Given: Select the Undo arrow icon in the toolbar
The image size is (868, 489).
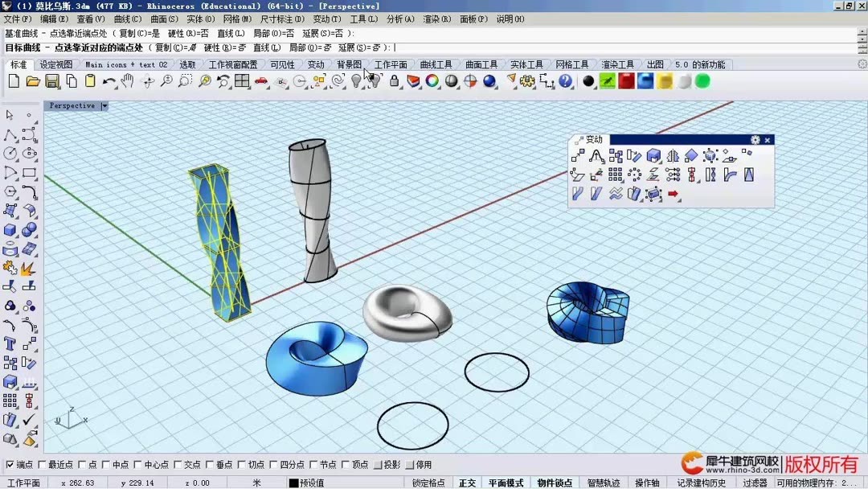Looking at the screenshot, I should pos(107,81).
